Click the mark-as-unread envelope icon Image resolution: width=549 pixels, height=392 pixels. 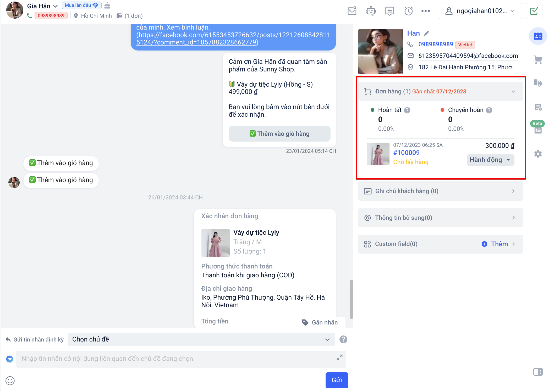352,11
